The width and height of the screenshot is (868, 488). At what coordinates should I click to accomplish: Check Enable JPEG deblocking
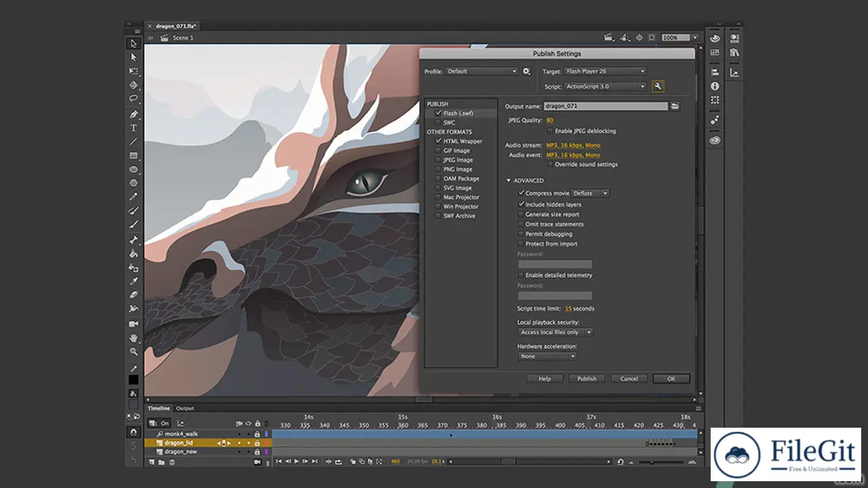(550, 131)
